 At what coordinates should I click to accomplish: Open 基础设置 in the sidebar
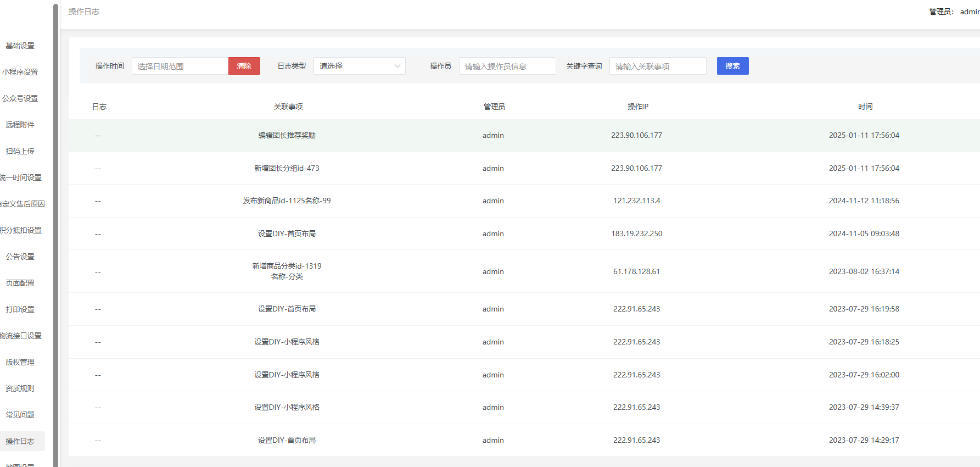(20, 46)
